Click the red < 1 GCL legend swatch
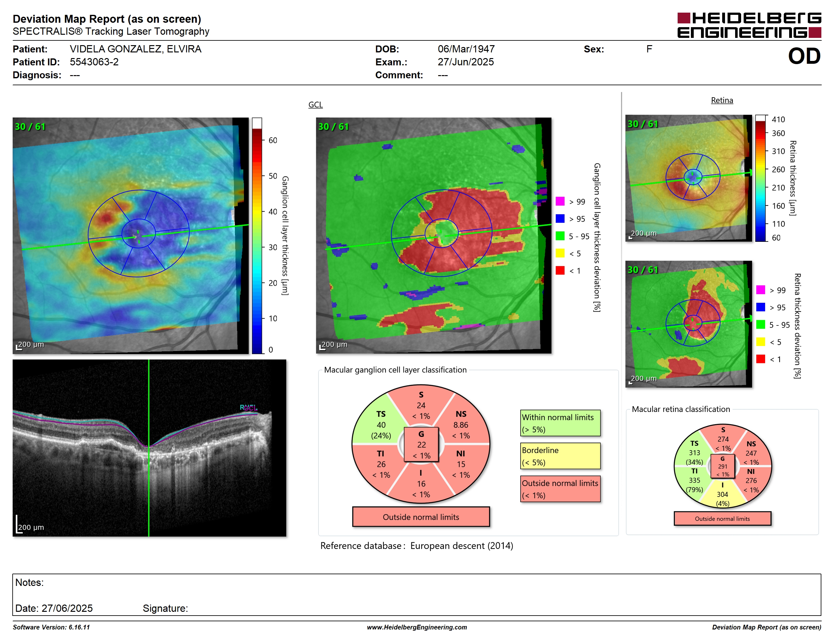The image size is (834, 644). tap(560, 270)
